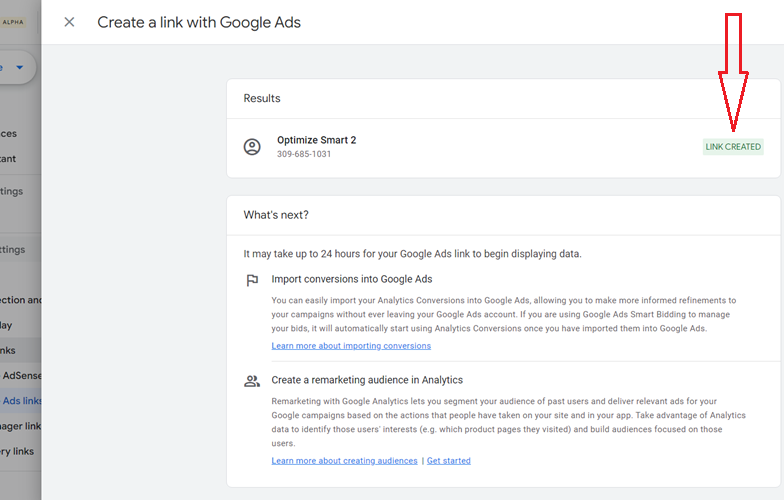Click the Results section header
This screenshot has height=500, width=784.
tap(262, 98)
